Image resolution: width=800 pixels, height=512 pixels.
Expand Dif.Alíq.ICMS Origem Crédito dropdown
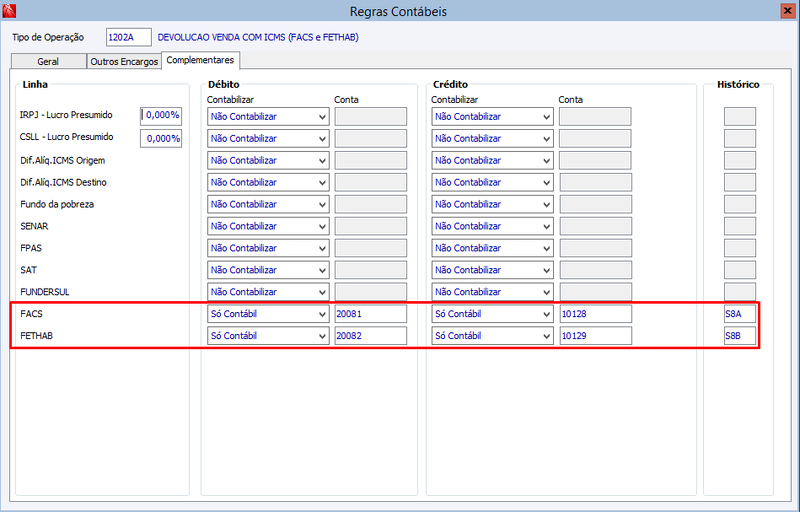point(492,160)
